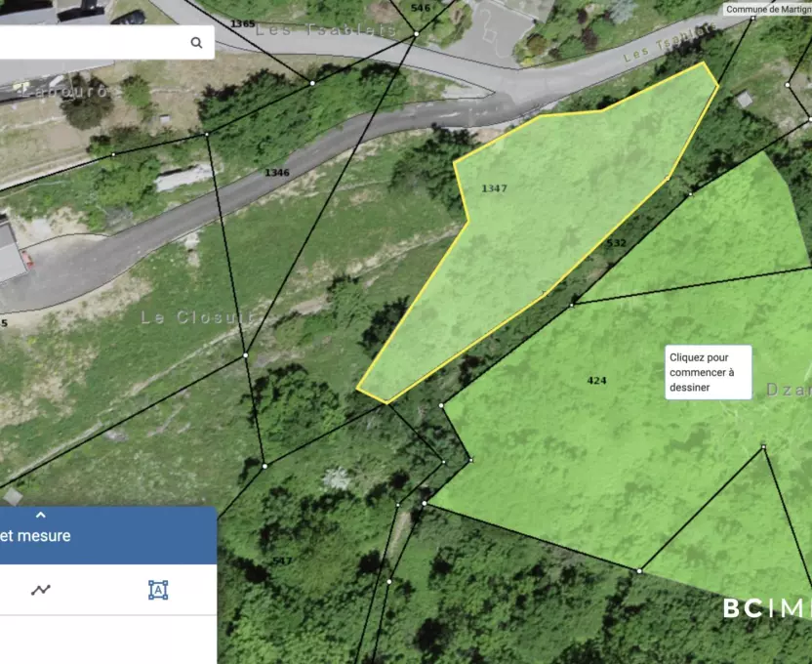Click parcel number 1365 label
The height and width of the screenshot is (664, 812).
click(x=243, y=23)
